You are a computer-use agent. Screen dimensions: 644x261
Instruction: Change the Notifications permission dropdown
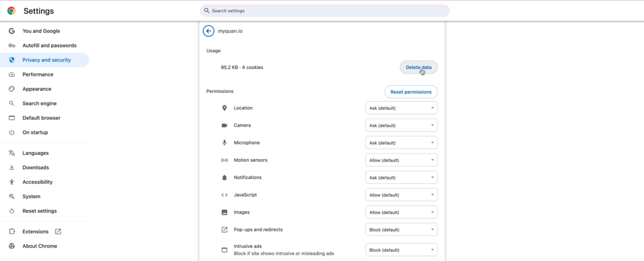point(401,178)
